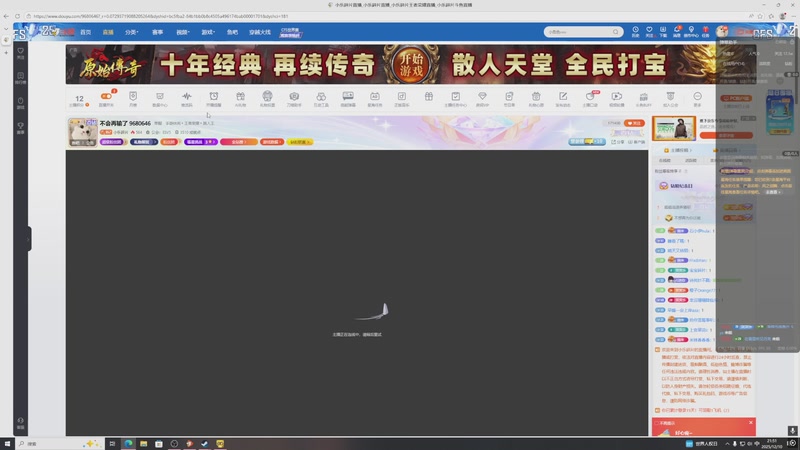Open the notifications bell icon in navigation
The image size is (800, 450).
(677, 32)
